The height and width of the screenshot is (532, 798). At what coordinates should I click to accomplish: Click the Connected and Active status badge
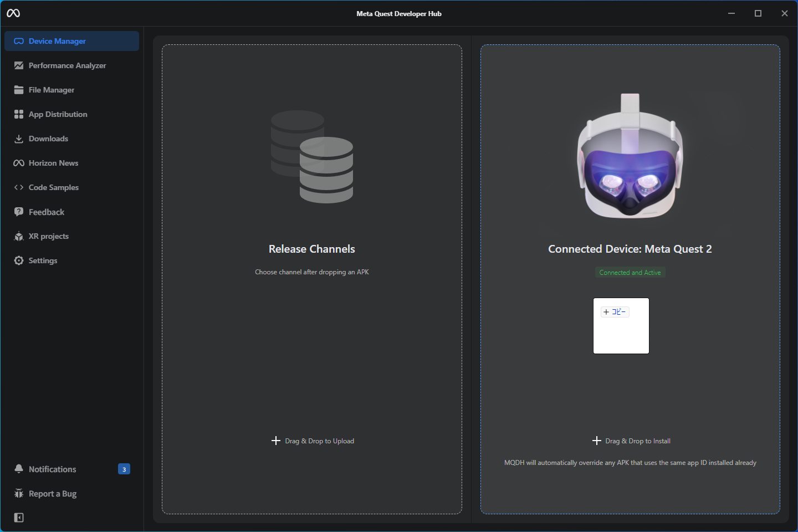click(x=630, y=273)
